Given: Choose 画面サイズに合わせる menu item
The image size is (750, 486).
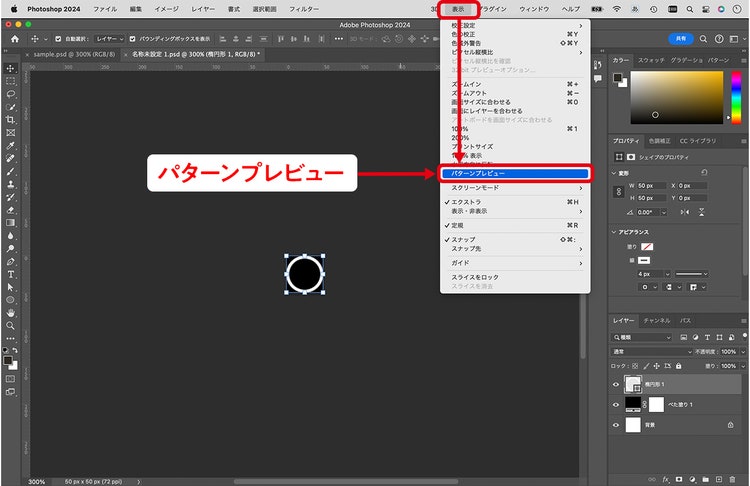Looking at the screenshot, I should pos(515,102).
